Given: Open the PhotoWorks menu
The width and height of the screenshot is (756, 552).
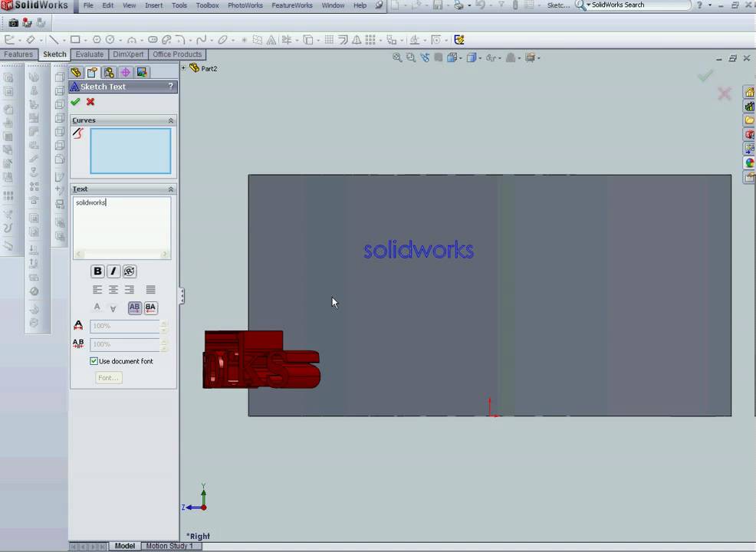Looking at the screenshot, I should coord(245,5).
